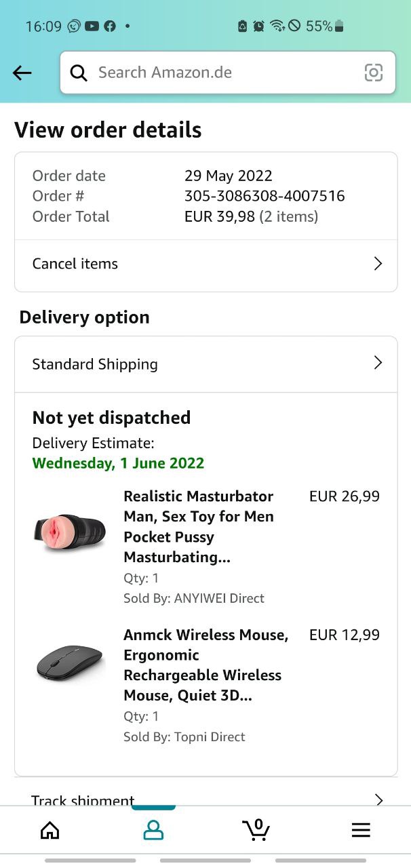This screenshot has height=868, width=411.
Task: Tap the wireless mouse product thumbnail
Action: pyautogui.click(x=71, y=663)
